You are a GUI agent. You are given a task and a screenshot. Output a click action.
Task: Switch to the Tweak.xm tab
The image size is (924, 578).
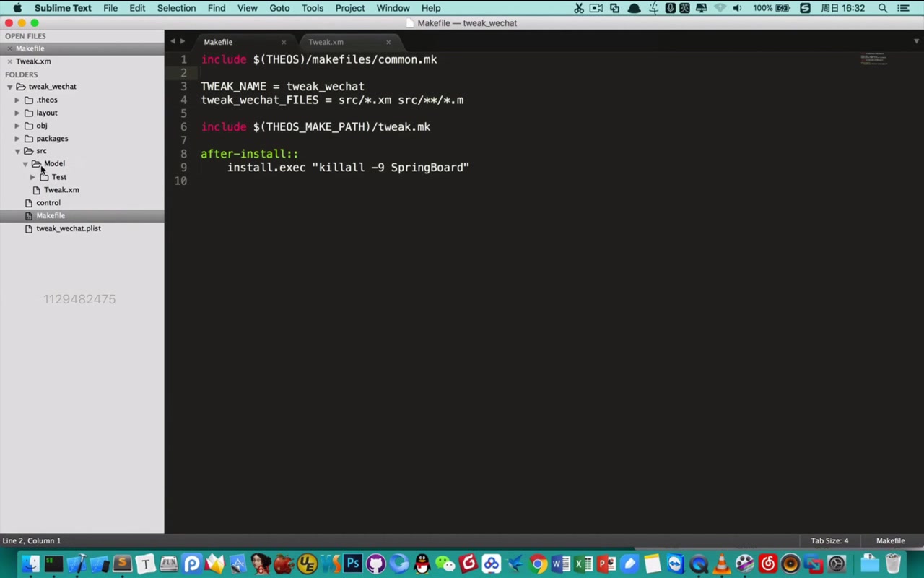[326, 42]
